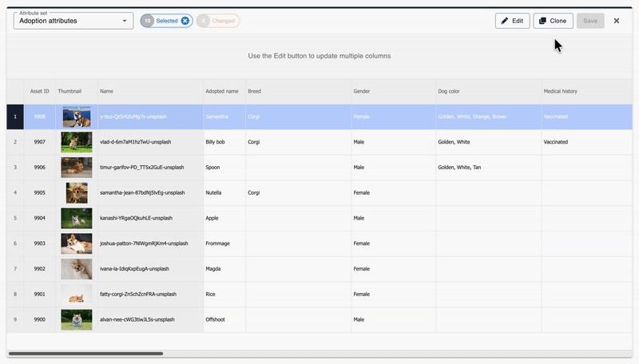The image size is (639, 364).
Task: Toggle the Changed filter chip
Action: coord(217,21)
